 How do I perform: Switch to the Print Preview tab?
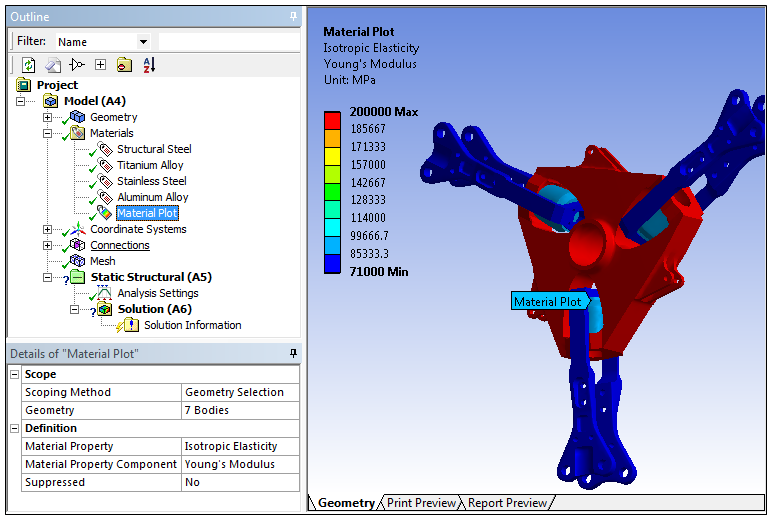click(421, 503)
